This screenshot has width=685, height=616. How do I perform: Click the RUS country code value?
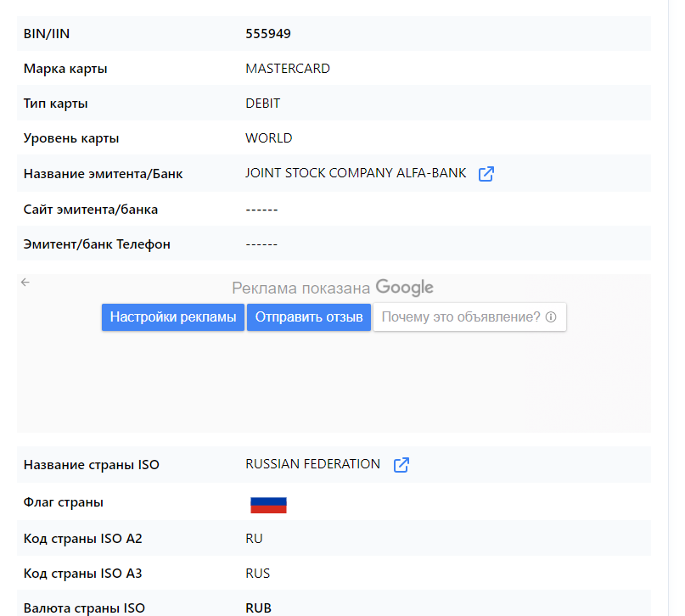point(258,574)
